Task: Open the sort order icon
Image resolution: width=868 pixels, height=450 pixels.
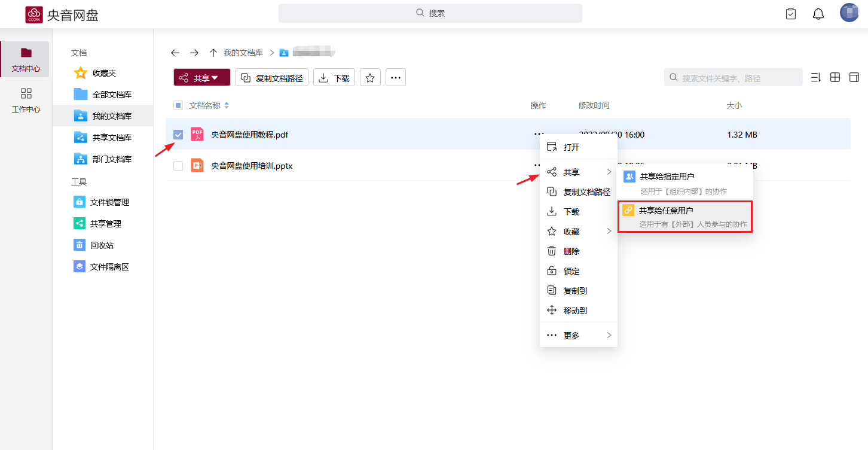Action: pyautogui.click(x=815, y=78)
